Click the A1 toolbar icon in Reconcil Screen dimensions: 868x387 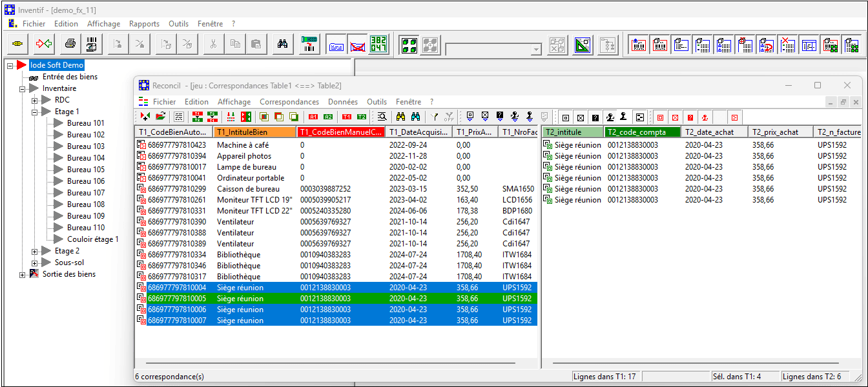click(313, 117)
